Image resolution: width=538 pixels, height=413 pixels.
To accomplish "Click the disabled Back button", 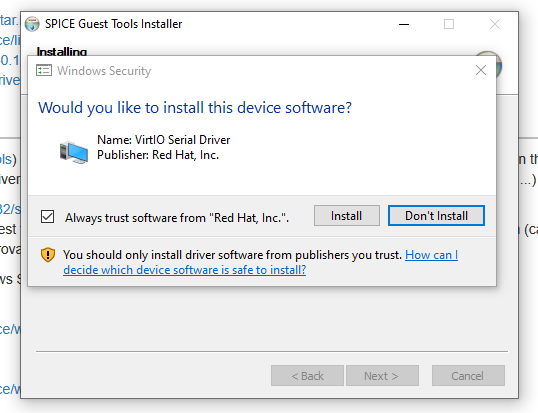I will (307, 376).
